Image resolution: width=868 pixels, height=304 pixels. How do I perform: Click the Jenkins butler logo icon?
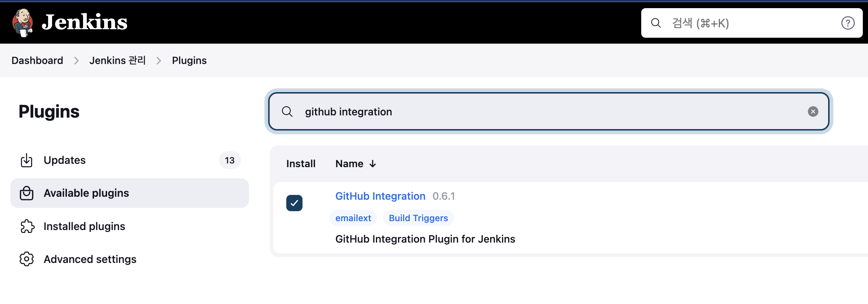click(x=23, y=23)
